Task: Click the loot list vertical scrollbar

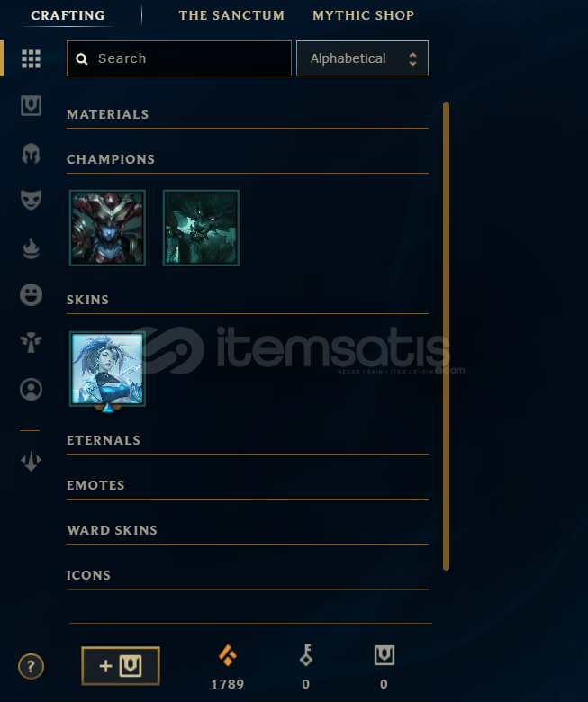Action: pos(446,336)
